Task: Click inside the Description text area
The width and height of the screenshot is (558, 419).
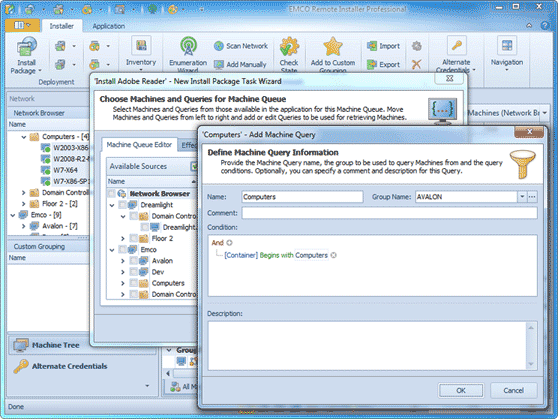Action: 367,345
